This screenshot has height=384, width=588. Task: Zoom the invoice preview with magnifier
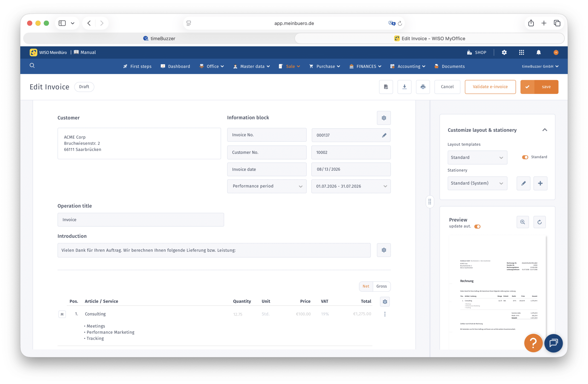pyautogui.click(x=523, y=222)
